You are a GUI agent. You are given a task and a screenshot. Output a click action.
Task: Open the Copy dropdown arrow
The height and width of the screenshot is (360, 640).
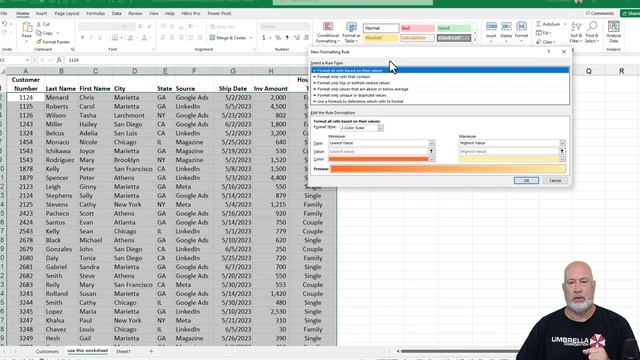tap(58, 33)
